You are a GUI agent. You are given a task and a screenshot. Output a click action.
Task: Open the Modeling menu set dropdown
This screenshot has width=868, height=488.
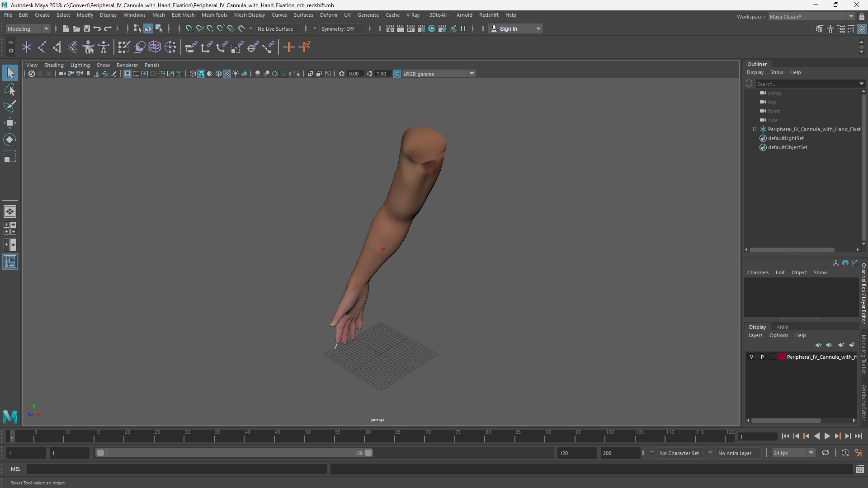(28, 28)
